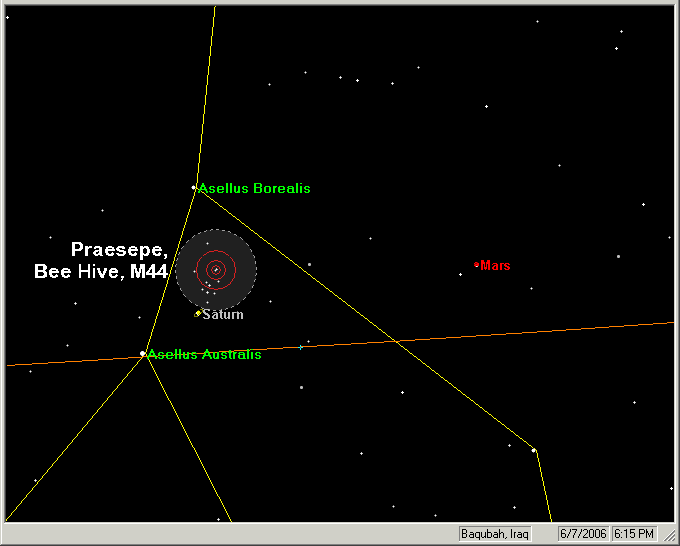680x546 pixels.
Task: Select the yellow Saturn planet marker
Action: point(198,314)
